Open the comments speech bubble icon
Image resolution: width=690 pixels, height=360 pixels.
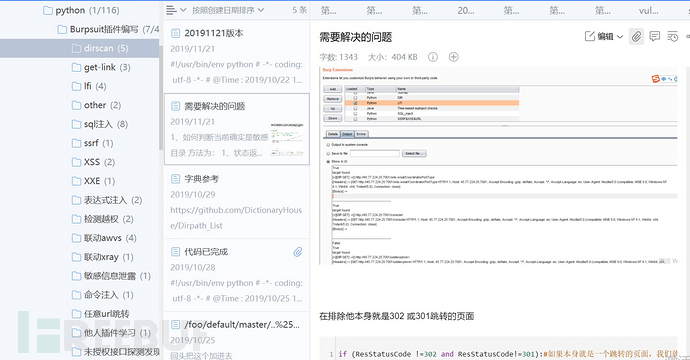655,37
